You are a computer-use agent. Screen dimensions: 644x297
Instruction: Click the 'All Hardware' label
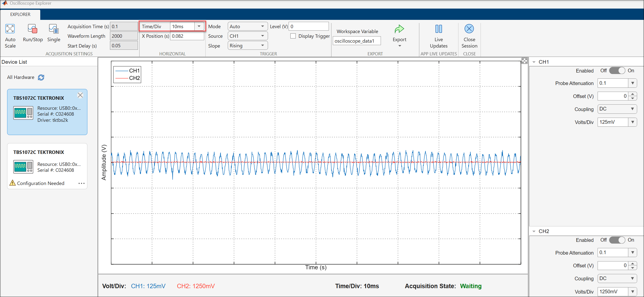[x=21, y=77]
